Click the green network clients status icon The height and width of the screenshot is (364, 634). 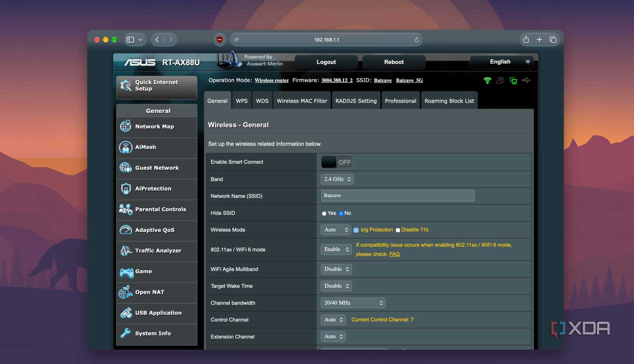tap(513, 80)
